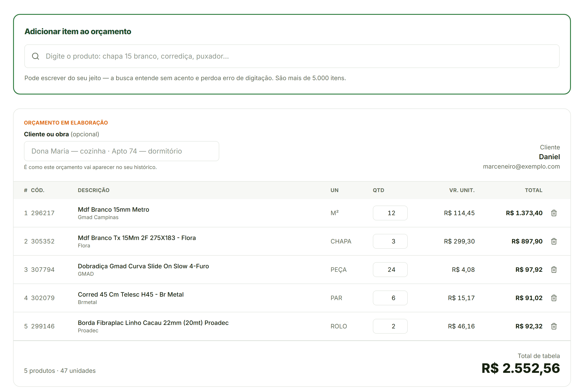
Task: Click 'Mdf Branco 15mm Metro' description
Action: [x=113, y=210]
